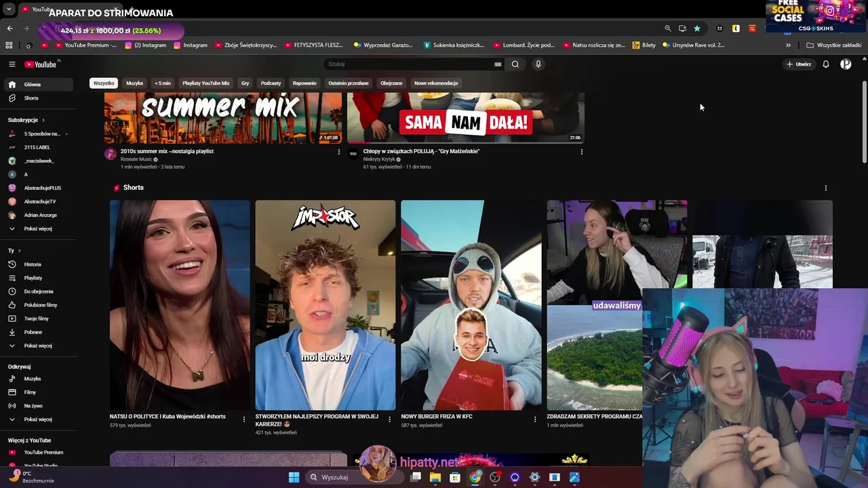Select the < 5 min filter chip
This screenshot has height=488, width=868.
163,83
